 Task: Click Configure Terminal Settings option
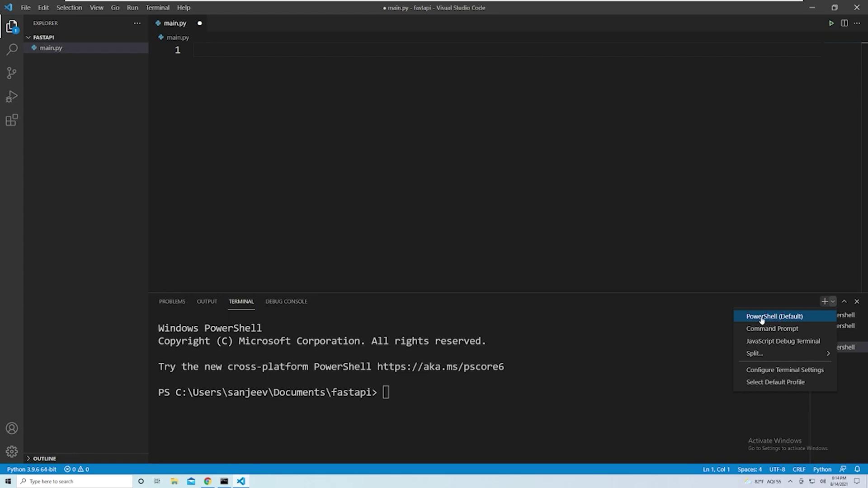pos(785,370)
